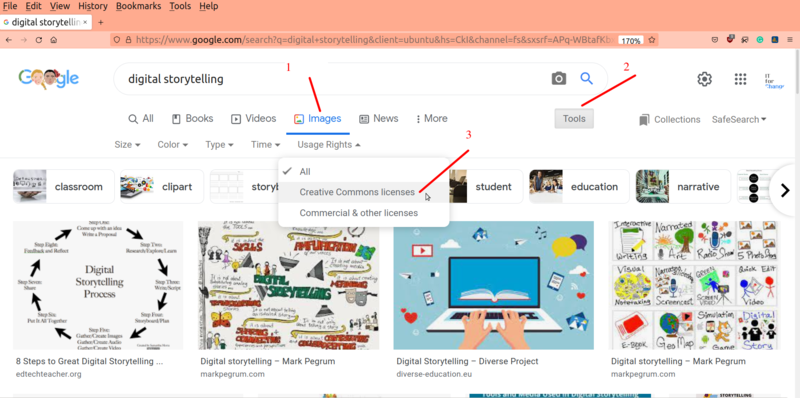Image resolution: width=800 pixels, height=398 pixels.
Task: Click the browser address bar URL
Action: pyautogui.click(x=375, y=40)
